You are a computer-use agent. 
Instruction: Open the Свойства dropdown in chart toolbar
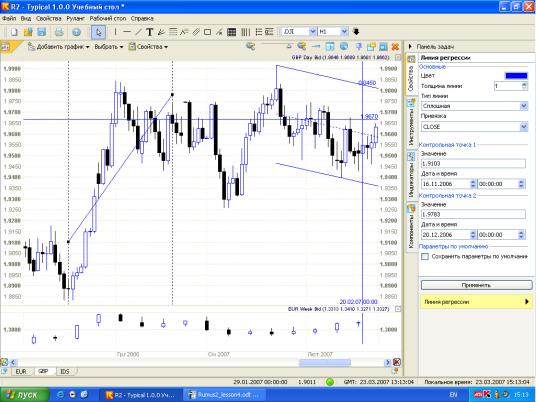click(148, 46)
